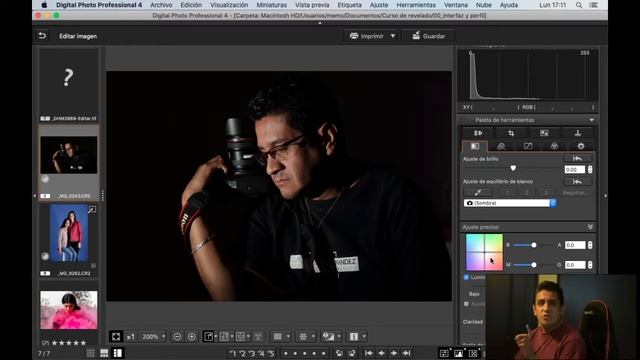Rotate the image left
The height and width of the screenshot is (360, 640).
pyautogui.click(x=339, y=353)
